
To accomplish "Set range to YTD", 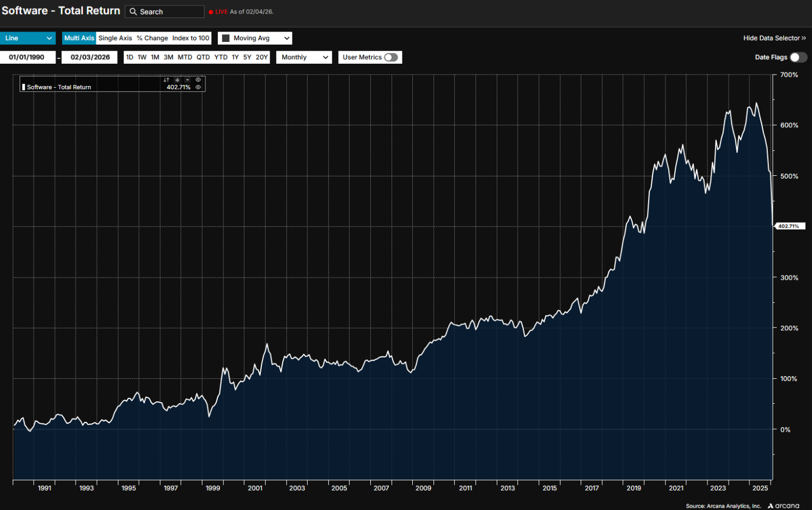I will point(221,57).
